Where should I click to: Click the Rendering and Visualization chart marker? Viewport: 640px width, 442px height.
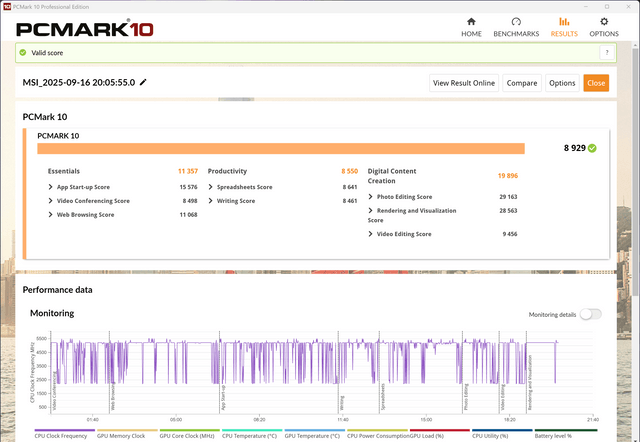coord(530,382)
